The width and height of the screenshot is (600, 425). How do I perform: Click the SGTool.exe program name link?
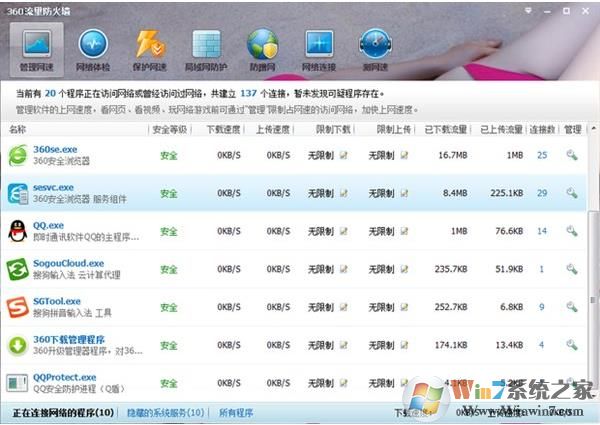(57, 301)
